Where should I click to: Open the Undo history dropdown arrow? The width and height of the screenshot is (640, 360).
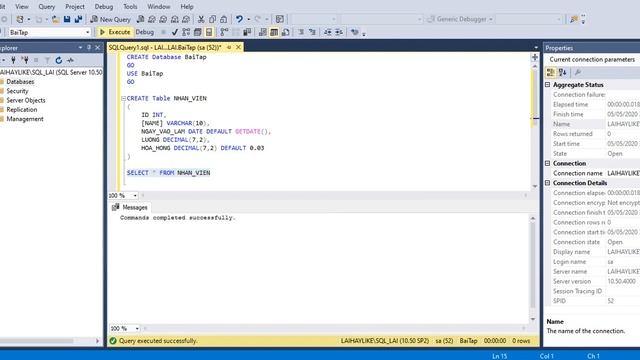[249, 19]
